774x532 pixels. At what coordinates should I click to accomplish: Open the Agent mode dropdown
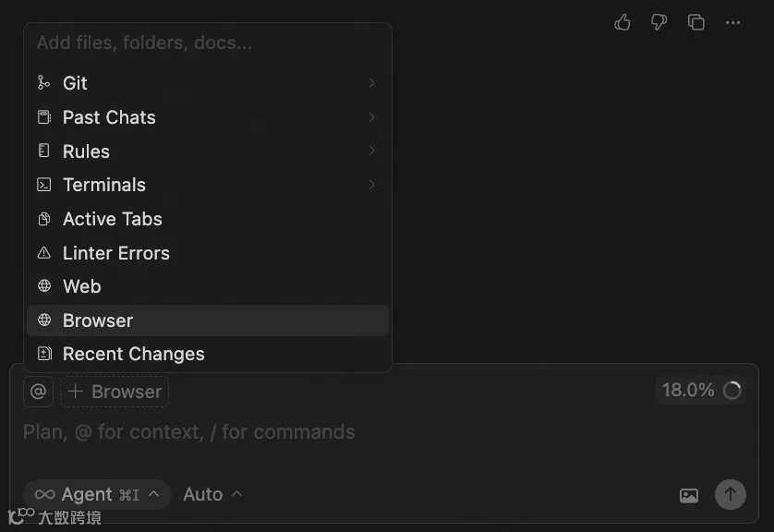click(x=97, y=495)
